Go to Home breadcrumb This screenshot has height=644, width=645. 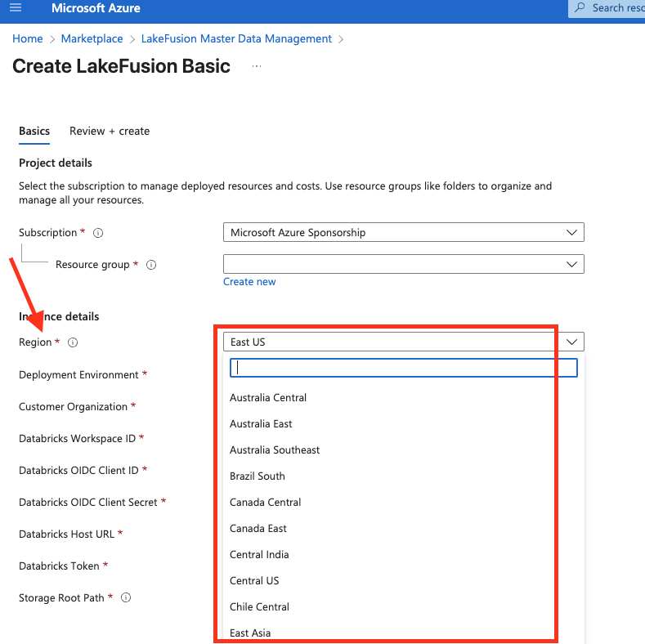28,38
